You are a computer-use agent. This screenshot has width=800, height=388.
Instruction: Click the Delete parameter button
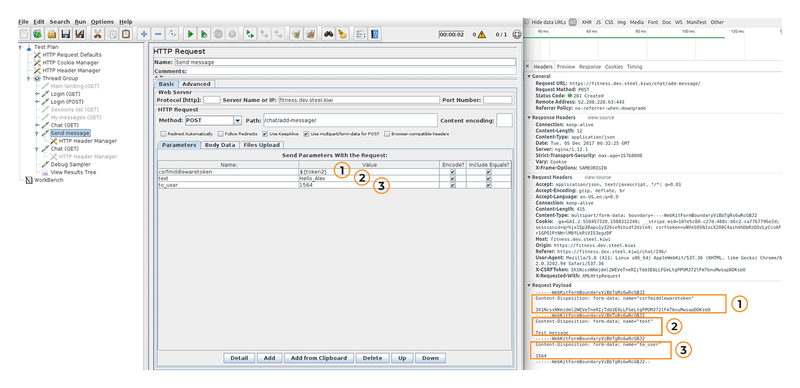pyautogui.click(x=372, y=358)
